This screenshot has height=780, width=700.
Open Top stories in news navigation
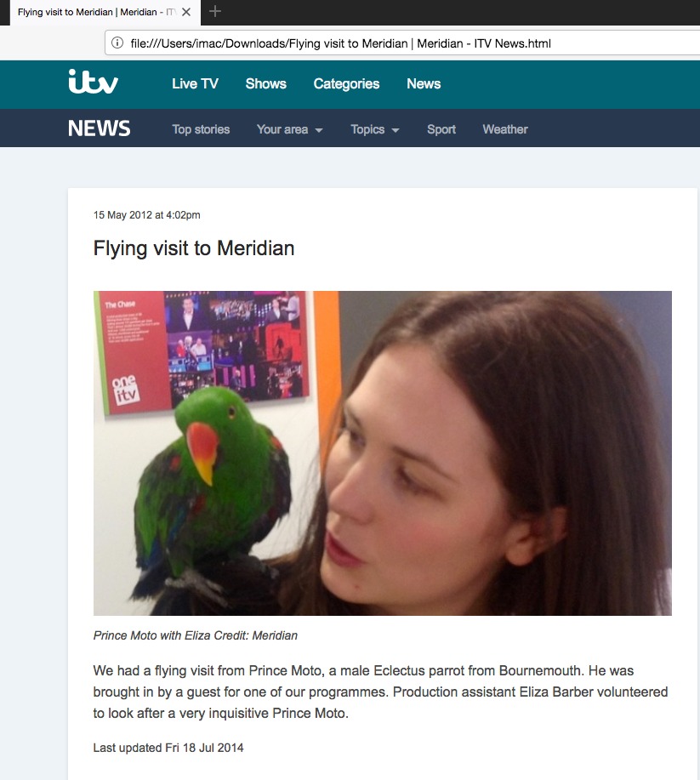point(201,129)
